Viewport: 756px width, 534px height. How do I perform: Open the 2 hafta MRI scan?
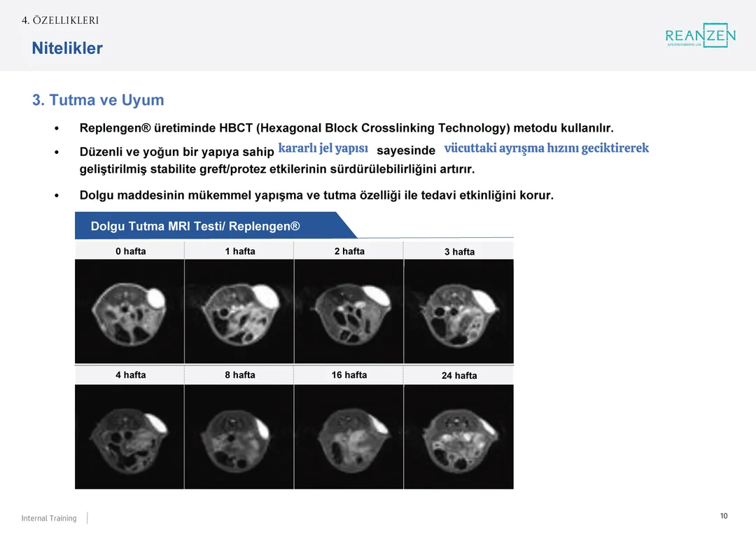tap(349, 311)
